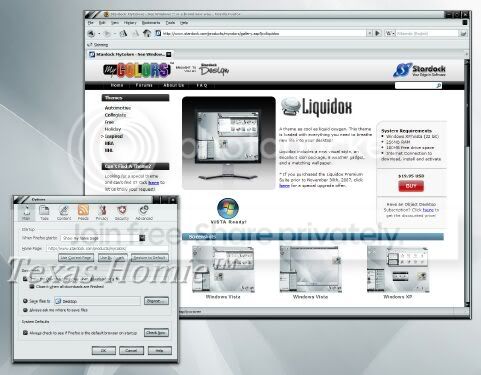This screenshot has height=375, width=481.
Task: Select the Stardock MyColors browser tab
Action: (x=130, y=54)
